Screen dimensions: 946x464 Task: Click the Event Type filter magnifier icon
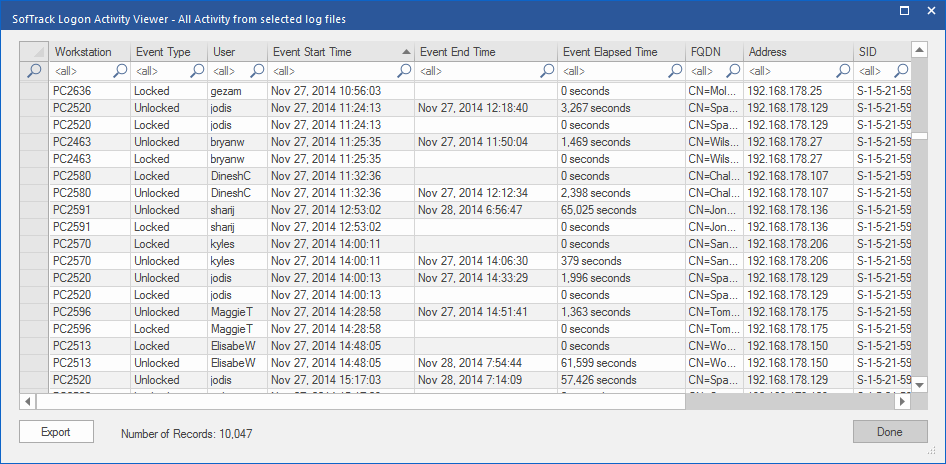pos(197,71)
